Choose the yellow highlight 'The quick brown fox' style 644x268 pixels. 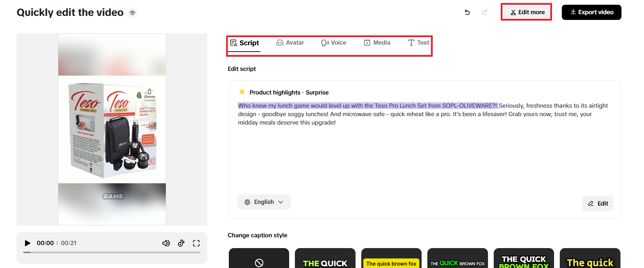click(391, 258)
